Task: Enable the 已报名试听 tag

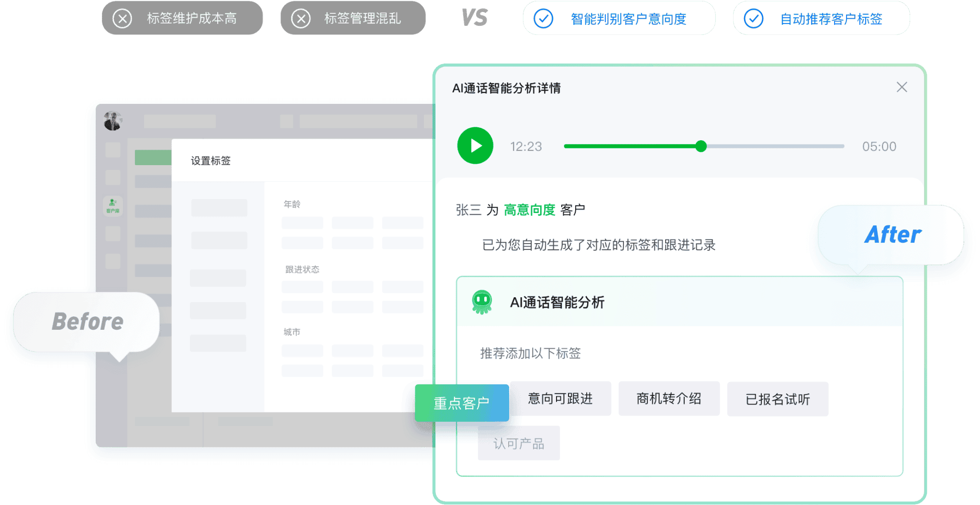Action: tap(778, 398)
